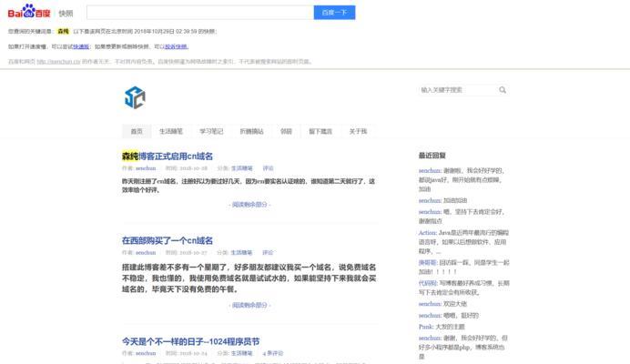Select the 折腾搞站 nav tab
Viewport: 630px width, 364px height.
[251, 131]
